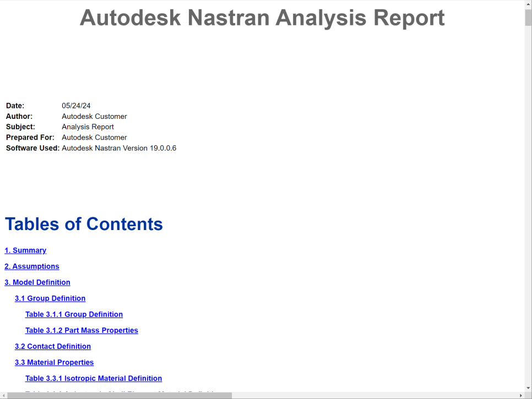Navigate to 3.2 Contact Definition

(x=53, y=346)
